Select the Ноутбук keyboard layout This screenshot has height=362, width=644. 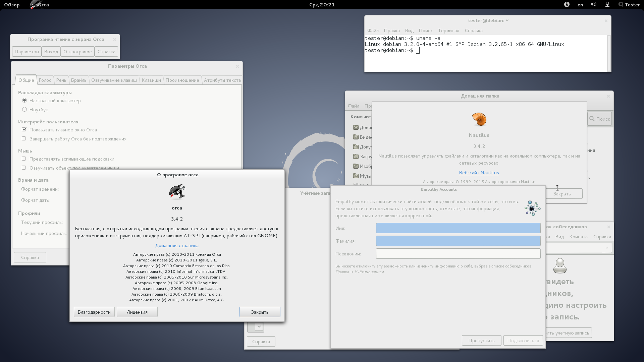(24, 109)
